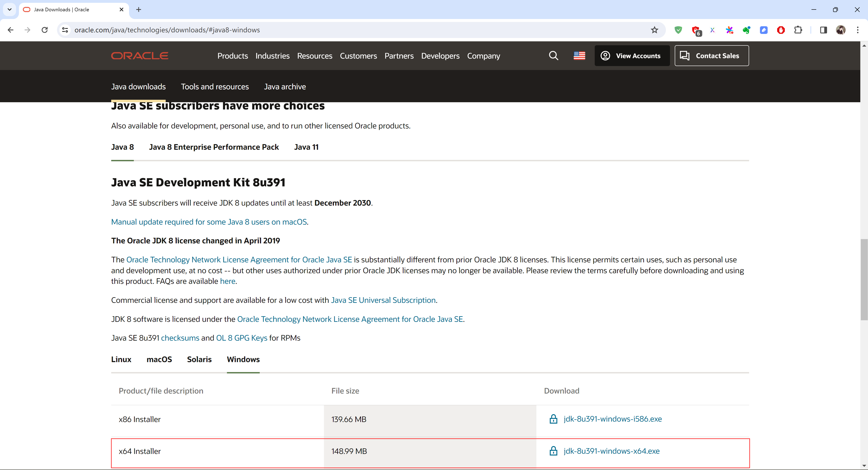
Task: Click the small purple X extension icon
Action: point(712,30)
